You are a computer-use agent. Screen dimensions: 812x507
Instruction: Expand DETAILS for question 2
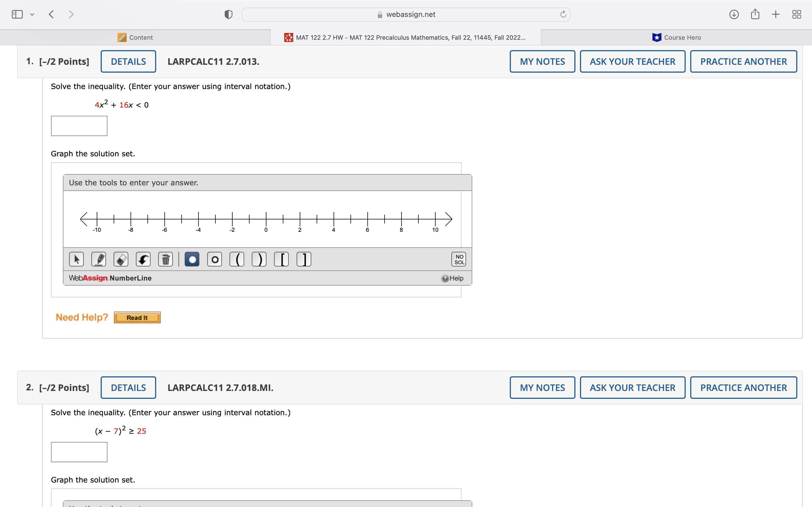point(128,388)
